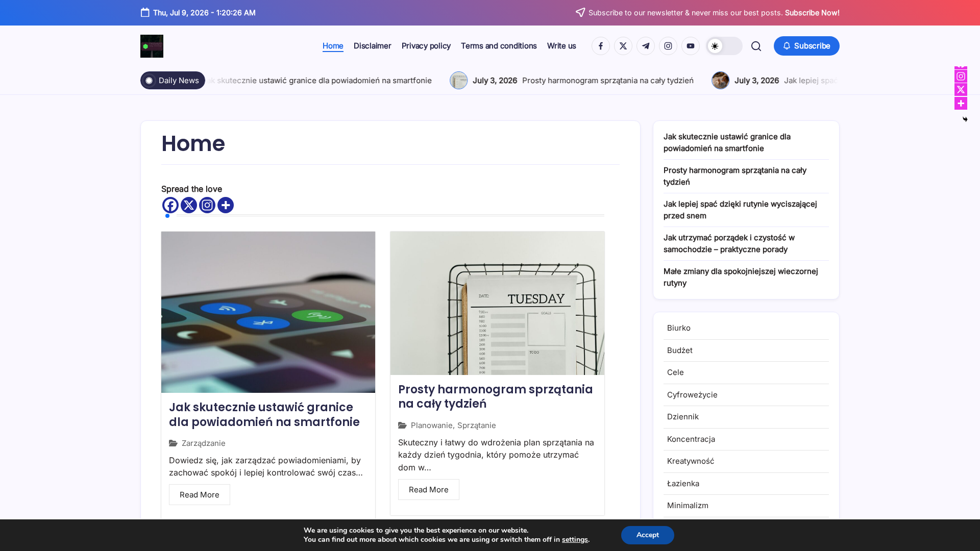Screen dimensions: 980x551
Task: Click the Subscribe Now! link in top bar
Action: pos(812,13)
